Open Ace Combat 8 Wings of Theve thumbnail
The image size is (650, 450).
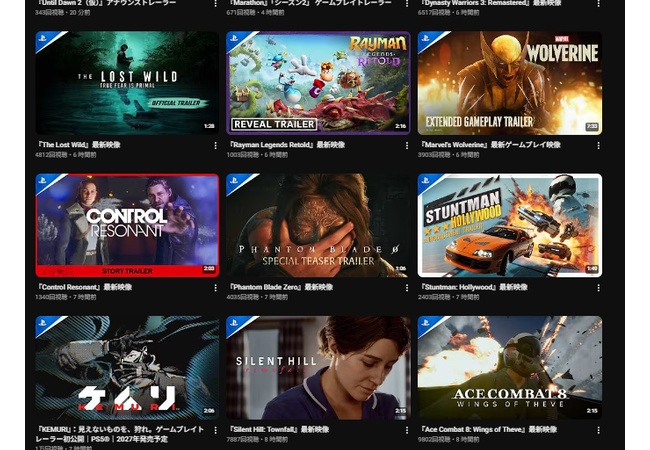coord(510,368)
